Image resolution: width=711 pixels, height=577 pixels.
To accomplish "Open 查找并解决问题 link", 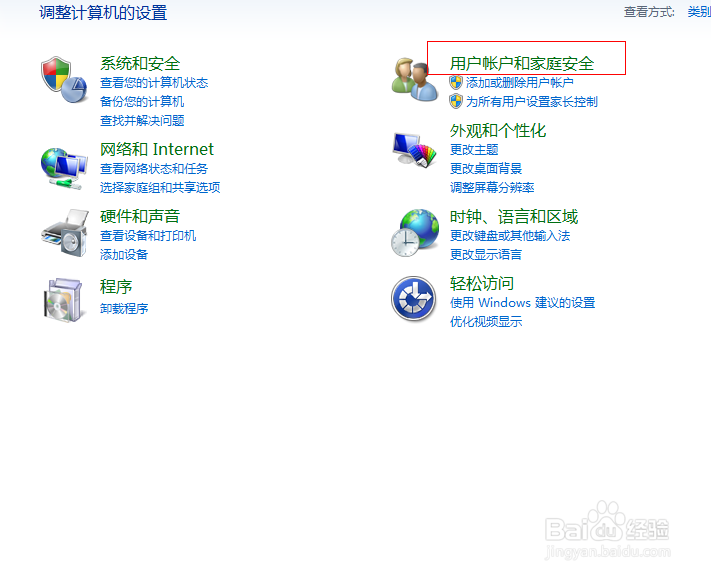I will pos(142,121).
